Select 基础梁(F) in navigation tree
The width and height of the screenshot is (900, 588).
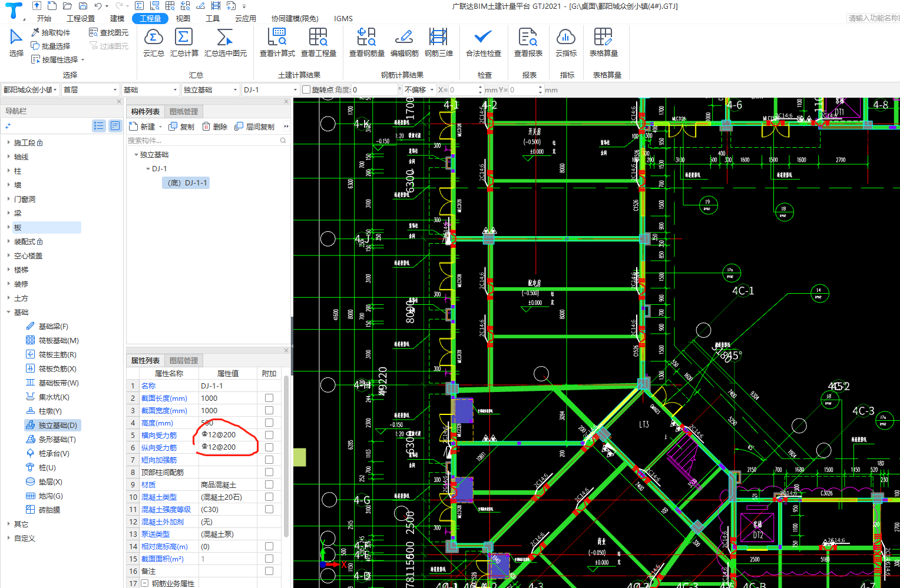click(47, 326)
